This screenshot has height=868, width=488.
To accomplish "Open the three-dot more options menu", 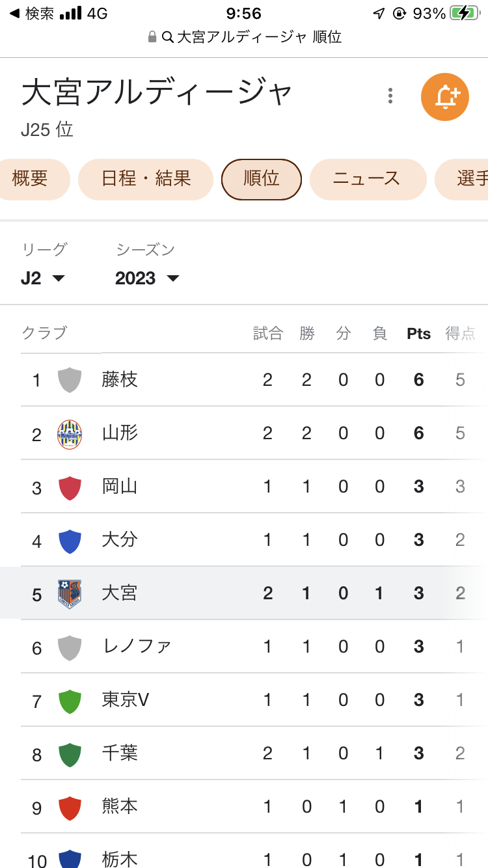I will tap(390, 96).
